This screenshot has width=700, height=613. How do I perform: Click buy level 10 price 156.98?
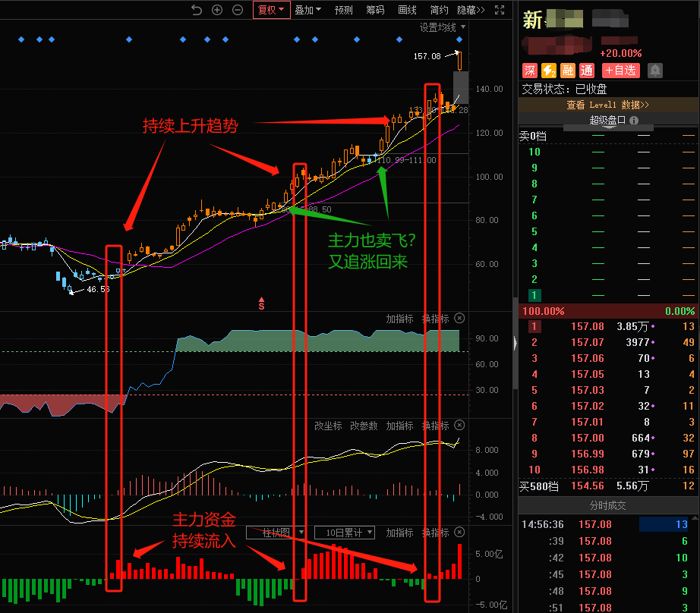coord(588,470)
